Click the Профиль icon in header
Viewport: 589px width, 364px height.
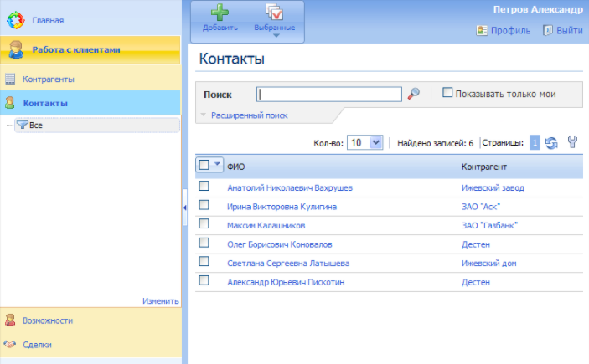point(482,31)
